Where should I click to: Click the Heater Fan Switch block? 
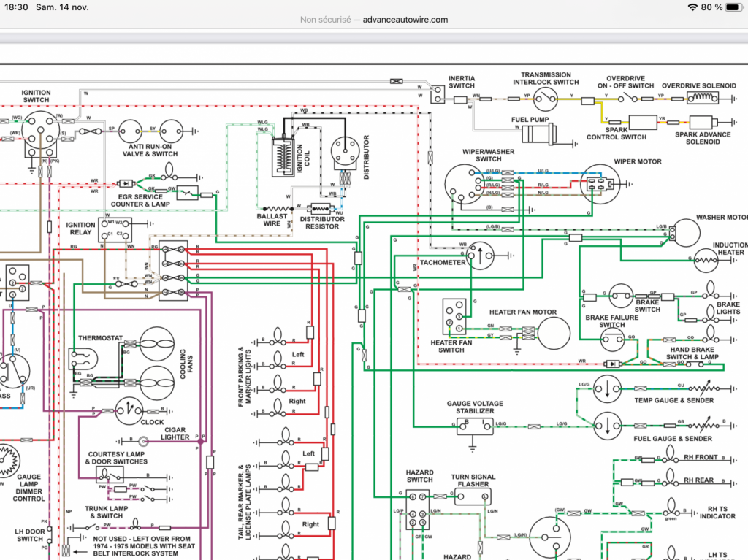tap(454, 316)
